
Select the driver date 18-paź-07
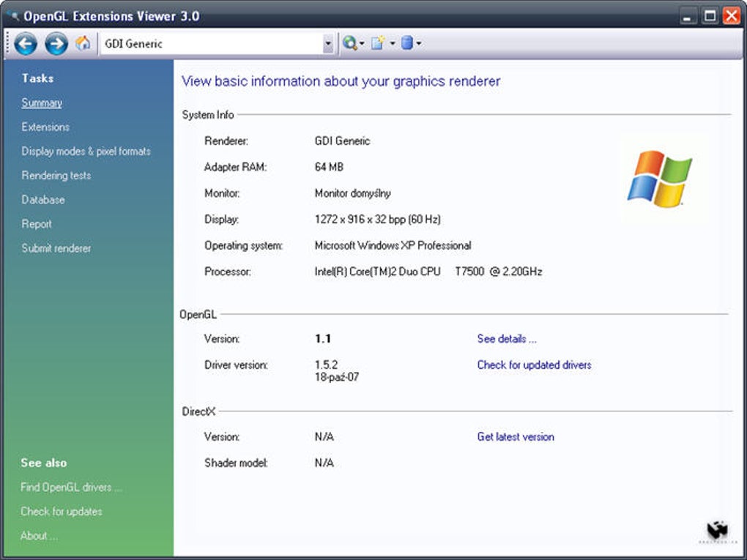336,377
